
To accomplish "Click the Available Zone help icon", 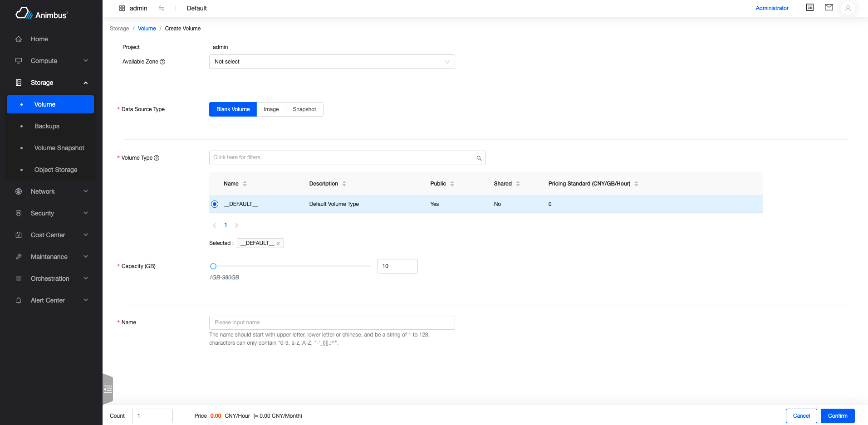I will (162, 62).
